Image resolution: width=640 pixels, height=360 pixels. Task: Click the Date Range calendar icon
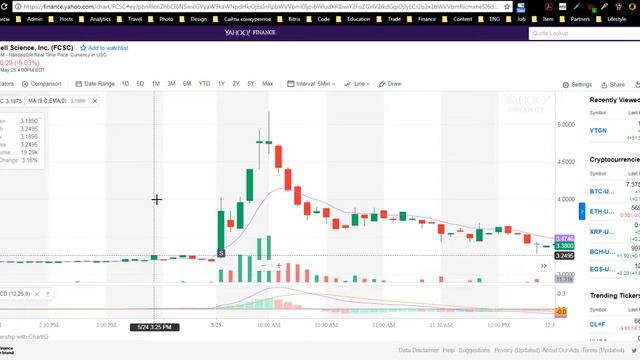[x=78, y=84]
